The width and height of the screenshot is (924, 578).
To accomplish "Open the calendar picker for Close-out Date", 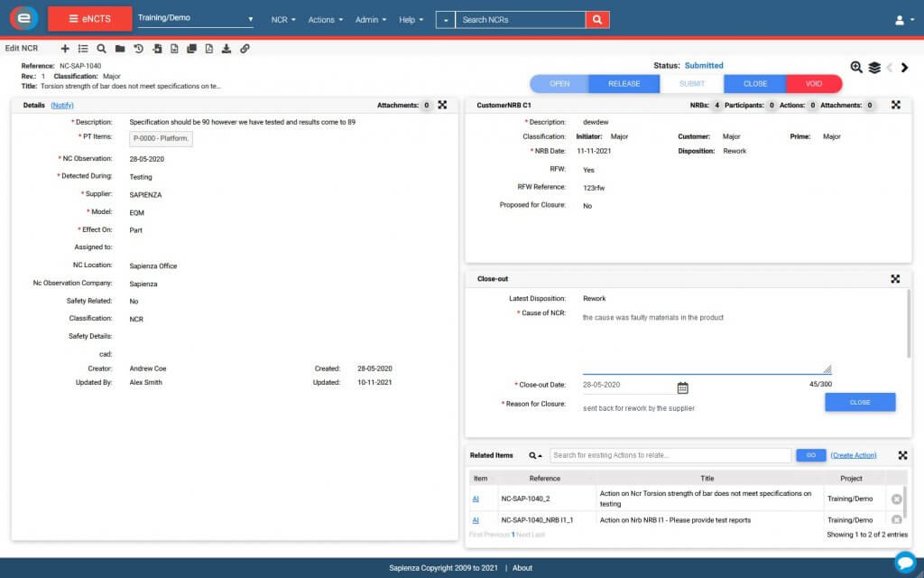I will (683, 387).
